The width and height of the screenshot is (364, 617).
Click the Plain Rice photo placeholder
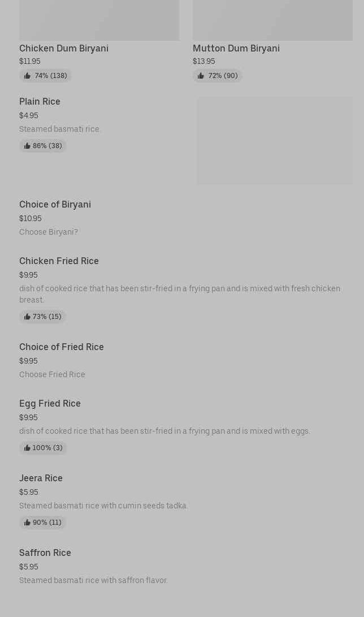point(275,140)
